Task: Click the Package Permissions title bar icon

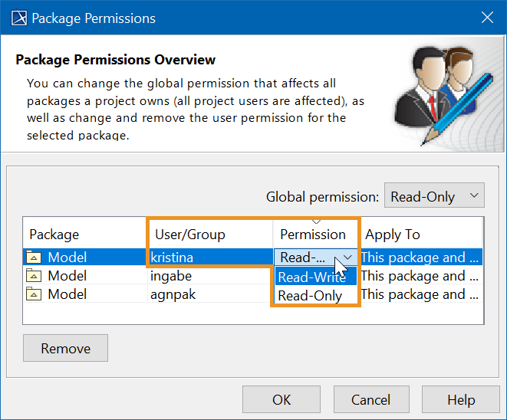Action: point(17,18)
